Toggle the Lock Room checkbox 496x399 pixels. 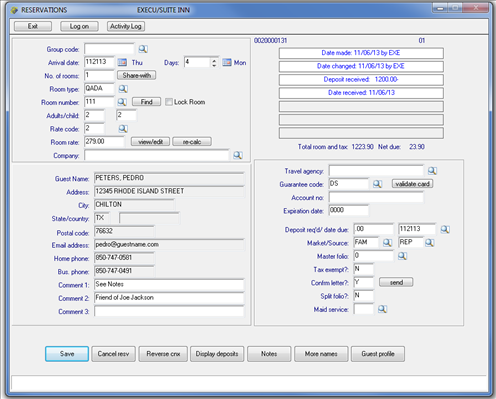coord(169,102)
